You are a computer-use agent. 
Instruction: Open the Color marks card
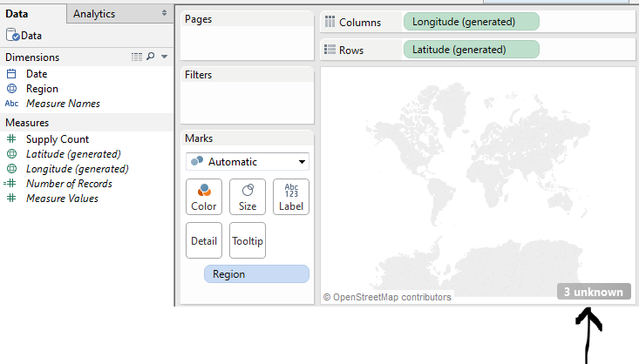click(204, 197)
